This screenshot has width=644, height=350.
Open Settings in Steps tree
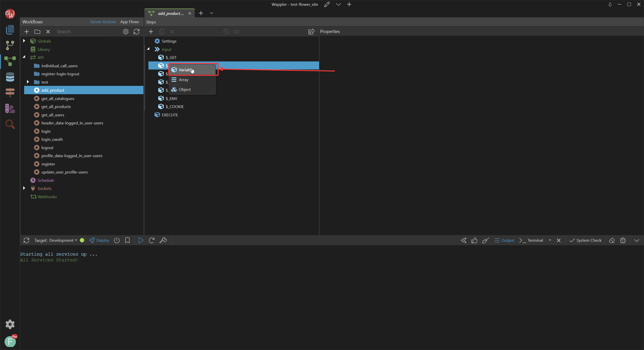(169, 41)
